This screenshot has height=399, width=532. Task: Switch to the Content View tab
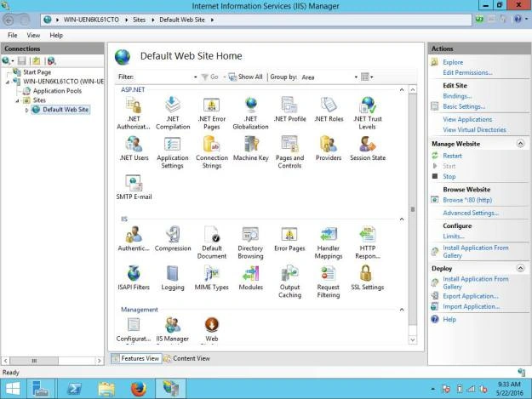(187, 358)
